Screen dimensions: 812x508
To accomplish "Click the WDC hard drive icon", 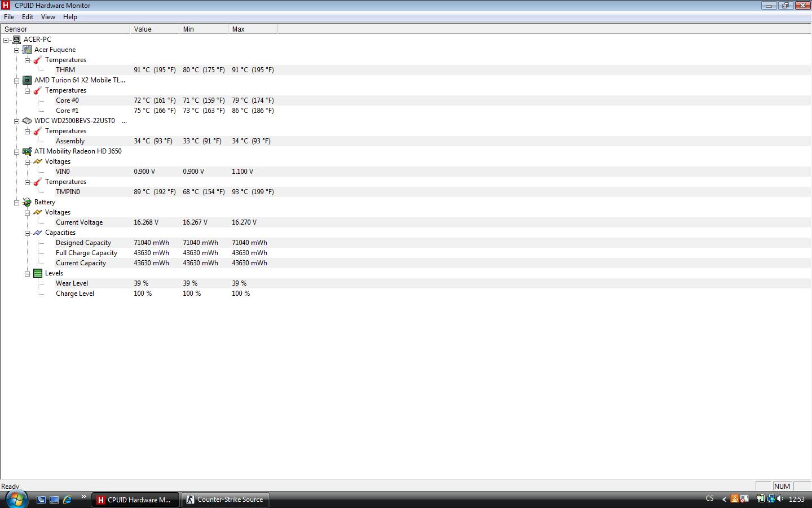I will point(27,121).
